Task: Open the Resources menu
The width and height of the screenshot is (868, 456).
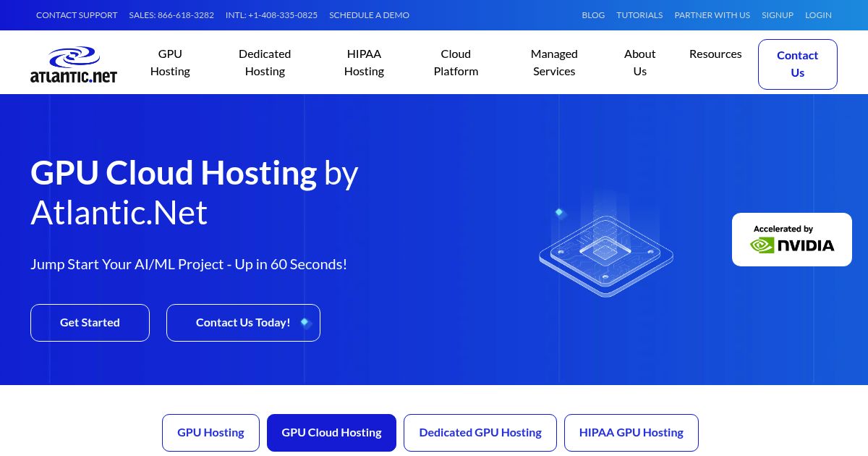Action: (715, 54)
